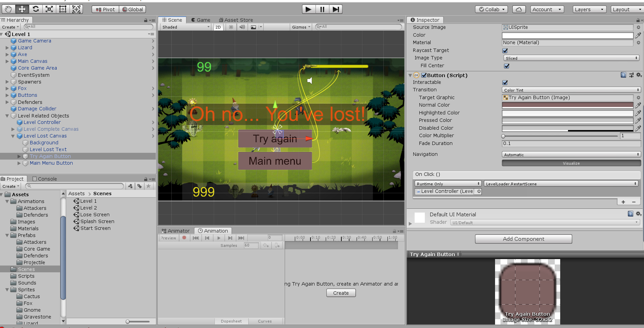
Task: Toggle the Fill Center checkbox
Action: (507, 66)
